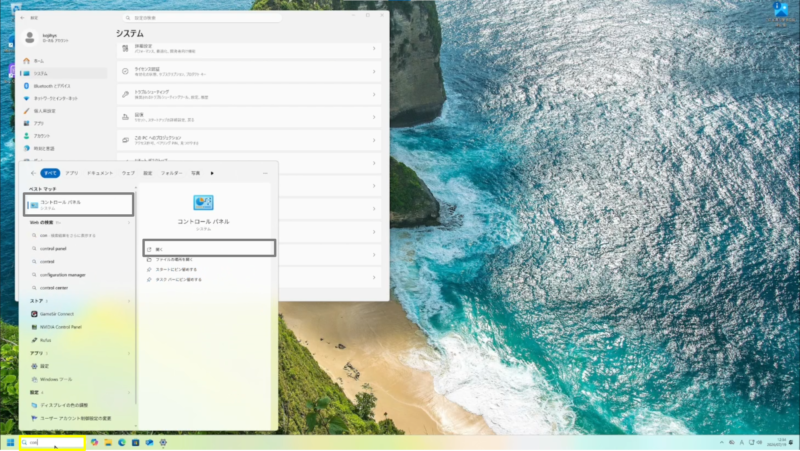Viewport: 800px width, 451px height.
Task: Show more search filter tabs arrow
Action: click(212, 173)
